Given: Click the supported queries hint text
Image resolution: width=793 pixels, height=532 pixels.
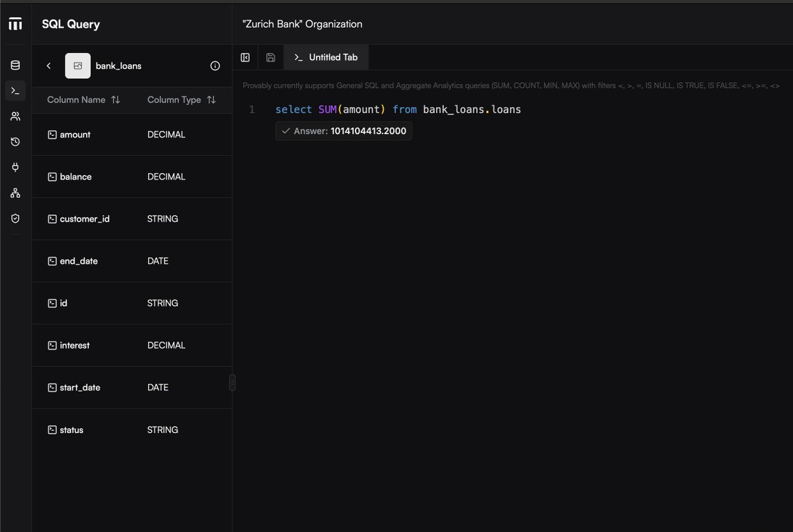Looking at the screenshot, I should 511,85.
